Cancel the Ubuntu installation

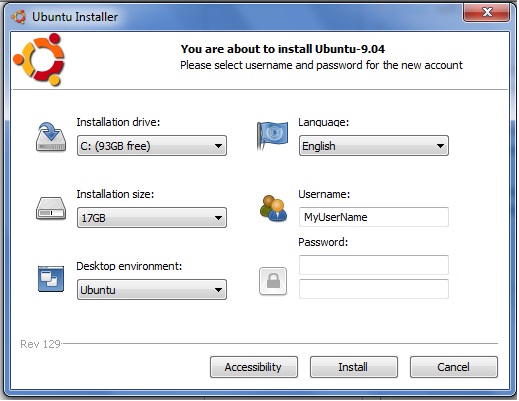point(454,367)
